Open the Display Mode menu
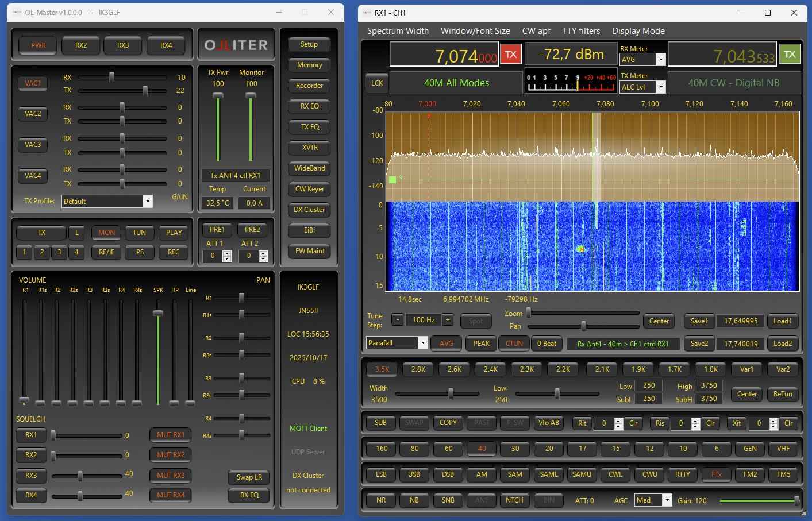 click(638, 31)
